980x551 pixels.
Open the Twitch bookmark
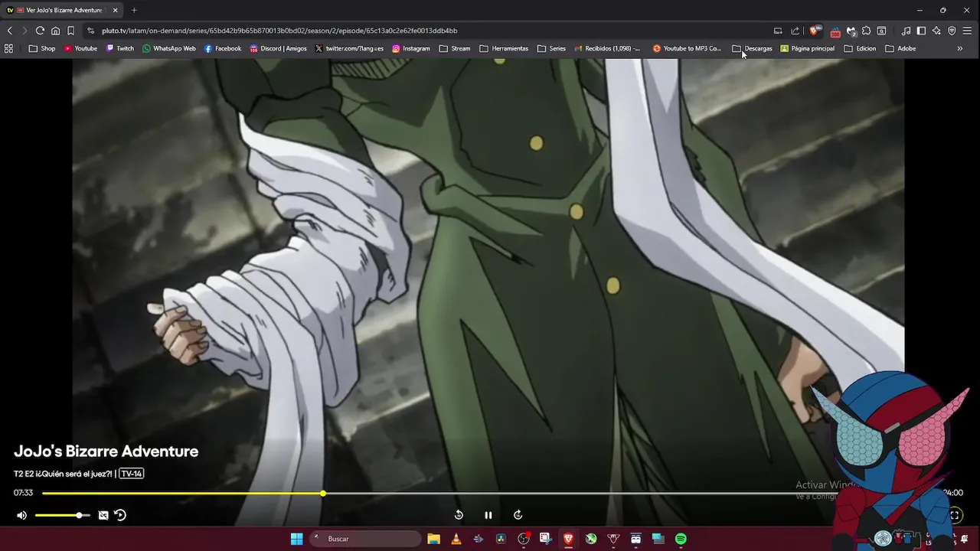pyautogui.click(x=120, y=48)
